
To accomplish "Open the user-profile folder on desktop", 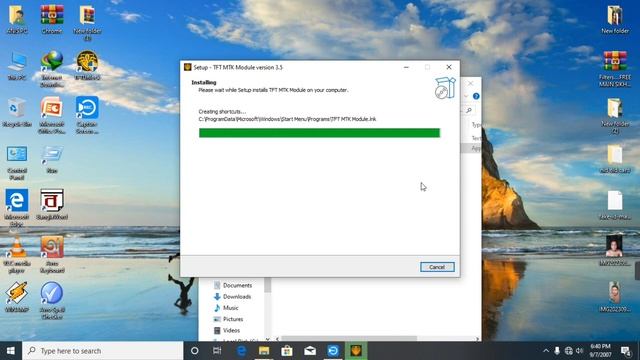I will click(17, 20).
